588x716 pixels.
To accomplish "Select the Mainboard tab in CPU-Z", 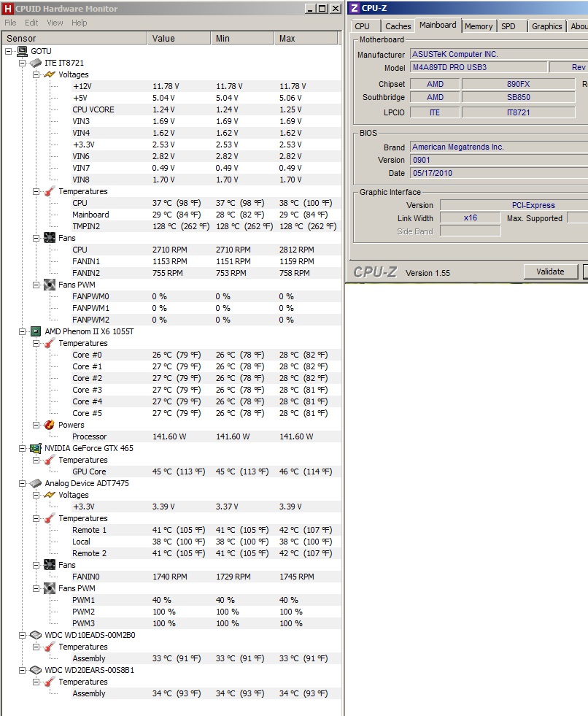I will (x=438, y=25).
